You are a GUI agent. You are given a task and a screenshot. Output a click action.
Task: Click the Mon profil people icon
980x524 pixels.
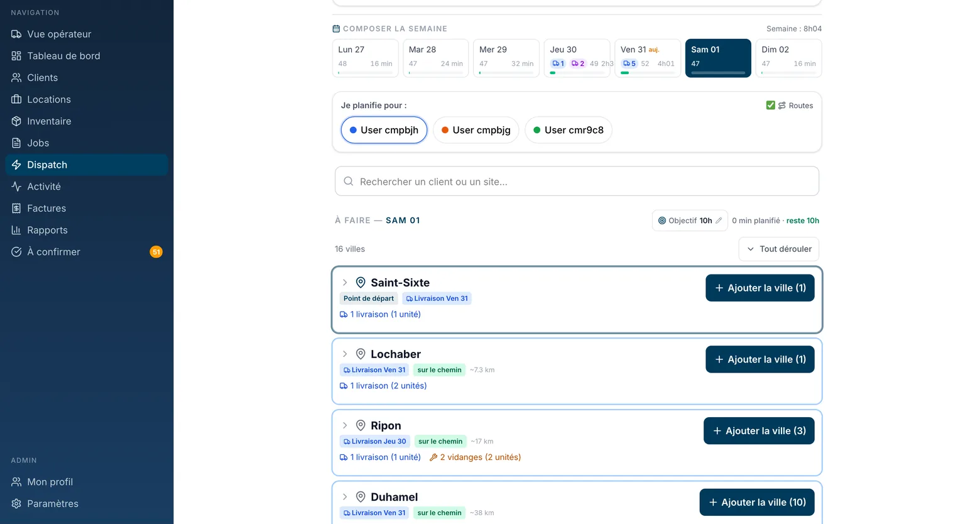16,482
